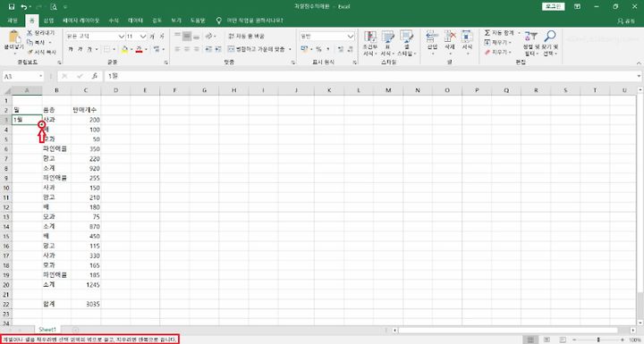
Task: Click the zoom slider handle
Action: pos(598,340)
